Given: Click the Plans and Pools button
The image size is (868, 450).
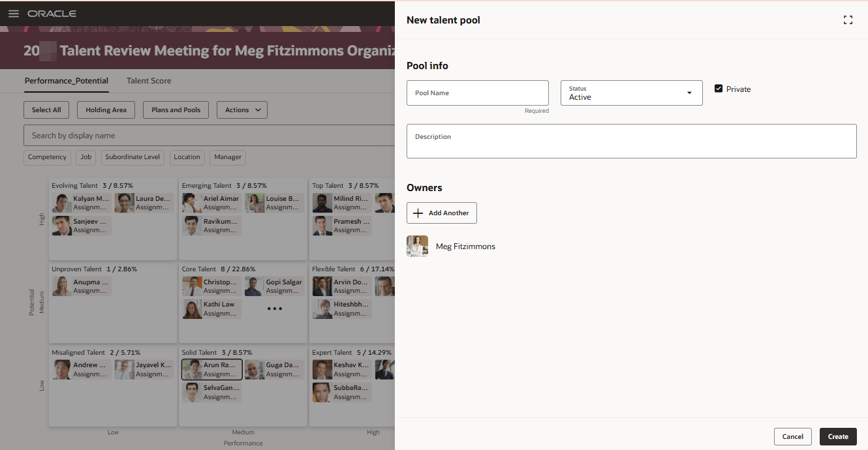Looking at the screenshot, I should tap(176, 110).
